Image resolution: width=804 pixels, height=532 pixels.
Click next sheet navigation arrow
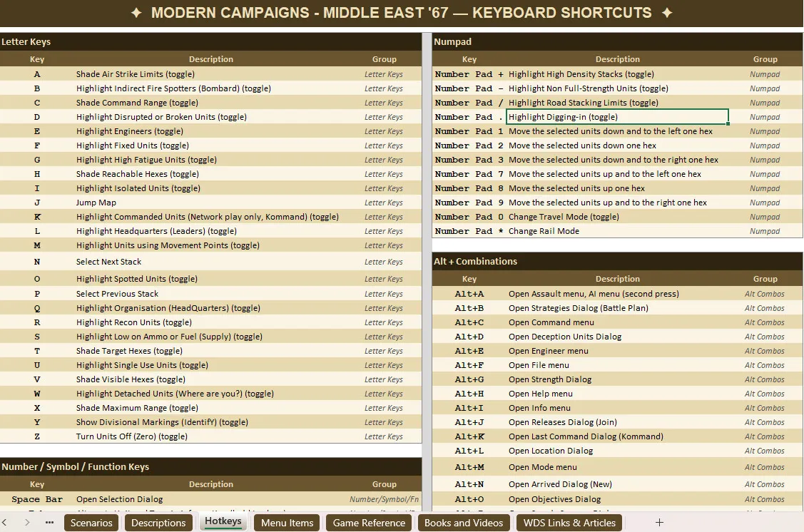[x=27, y=522]
